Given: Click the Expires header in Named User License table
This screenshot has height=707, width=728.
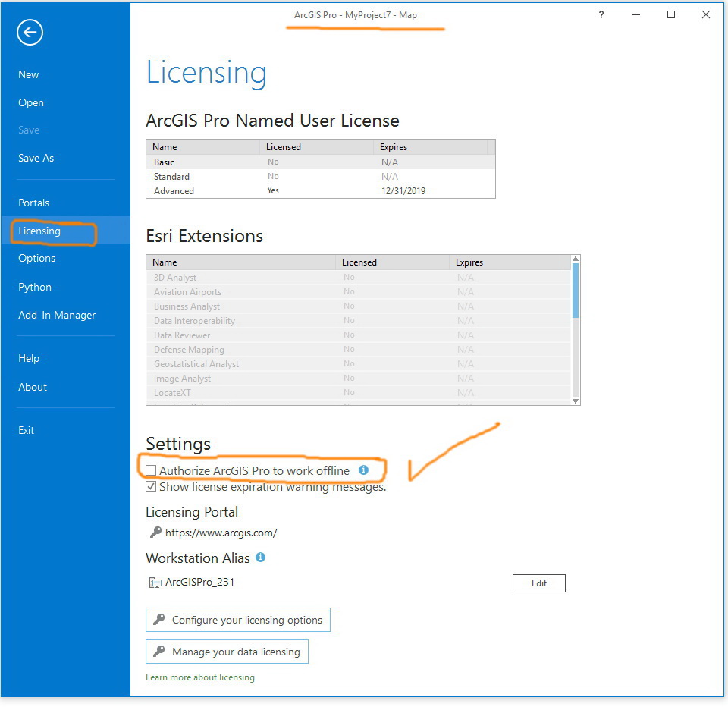Looking at the screenshot, I should click(x=431, y=147).
